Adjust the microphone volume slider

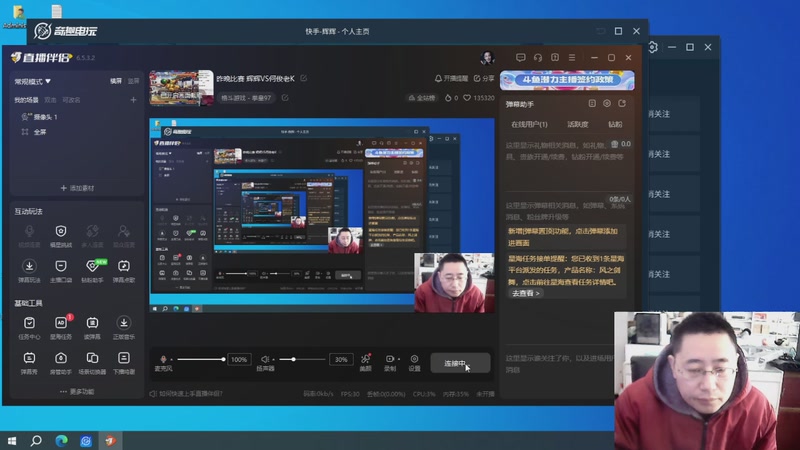coord(201,359)
